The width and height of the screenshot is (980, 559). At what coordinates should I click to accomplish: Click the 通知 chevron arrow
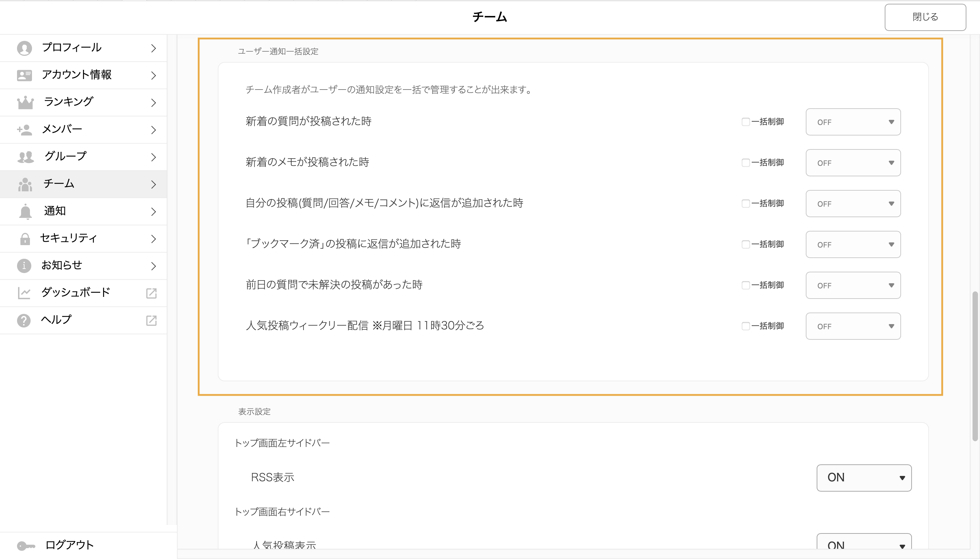tap(153, 212)
